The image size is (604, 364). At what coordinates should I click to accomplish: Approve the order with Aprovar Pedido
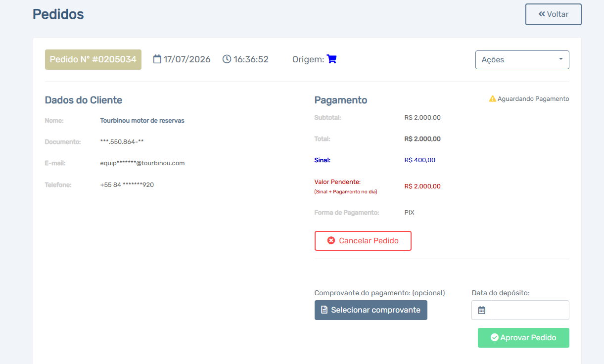(523, 338)
